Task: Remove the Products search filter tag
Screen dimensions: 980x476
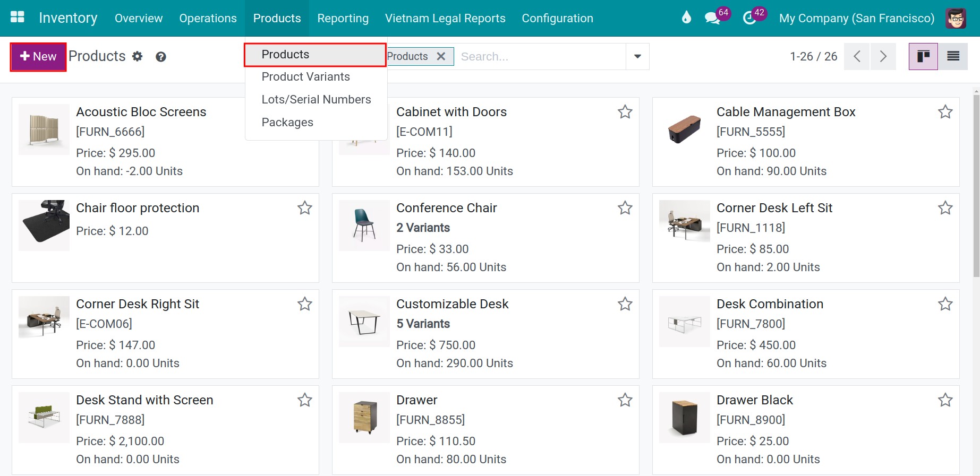Action: (x=441, y=56)
